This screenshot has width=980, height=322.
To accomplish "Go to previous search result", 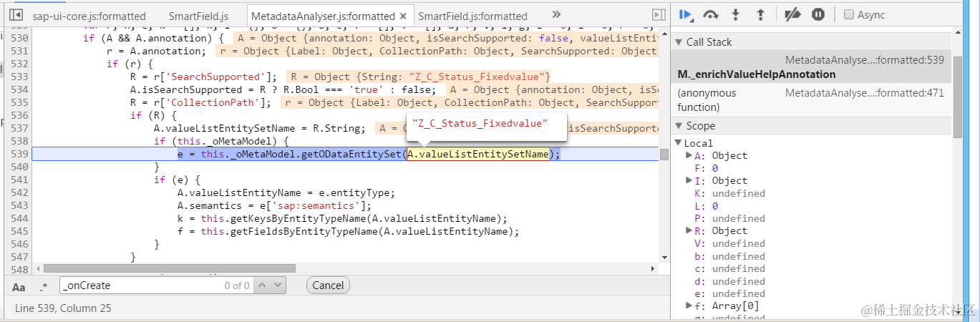I will pyautogui.click(x=261, y=286).
